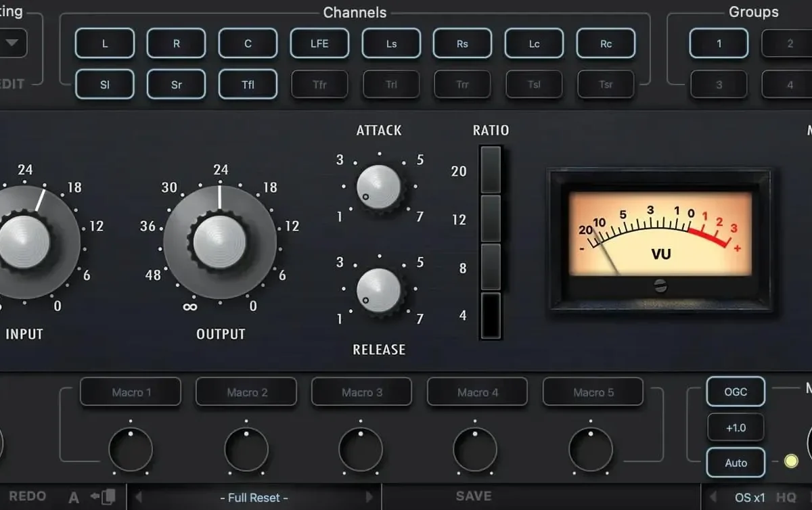Image resolution: width=812 pixels, height=510 pixels.
Task: Select group 3
Action: coord(719,85)
